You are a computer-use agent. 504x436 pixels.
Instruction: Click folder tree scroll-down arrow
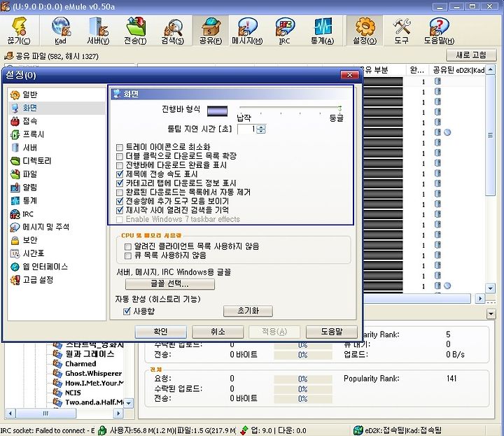[129, 402]
